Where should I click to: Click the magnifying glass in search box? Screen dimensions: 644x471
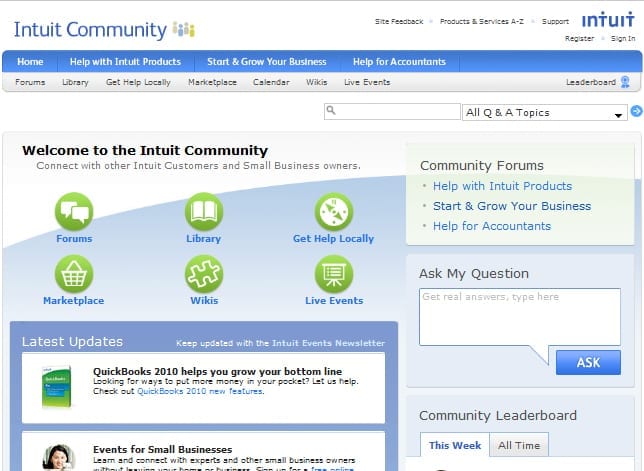tap(331, 110)
